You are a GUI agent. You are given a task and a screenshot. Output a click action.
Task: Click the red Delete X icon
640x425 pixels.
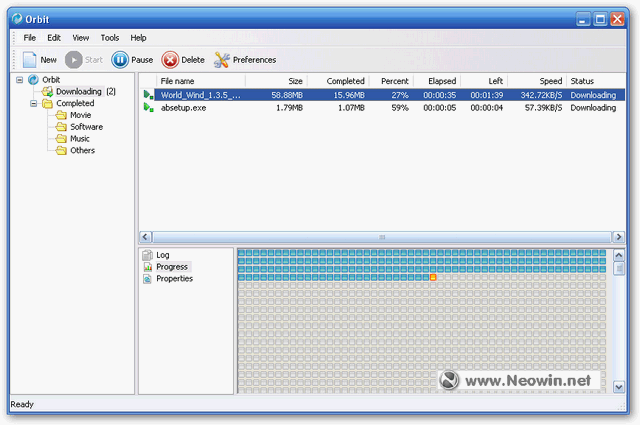pos(170,60)
